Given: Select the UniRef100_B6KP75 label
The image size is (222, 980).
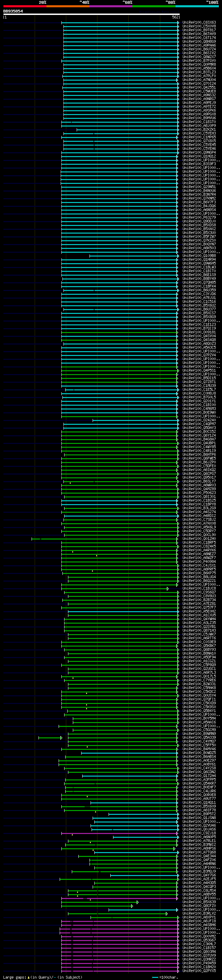Looking at the screenshot, I should click(199, 573).
